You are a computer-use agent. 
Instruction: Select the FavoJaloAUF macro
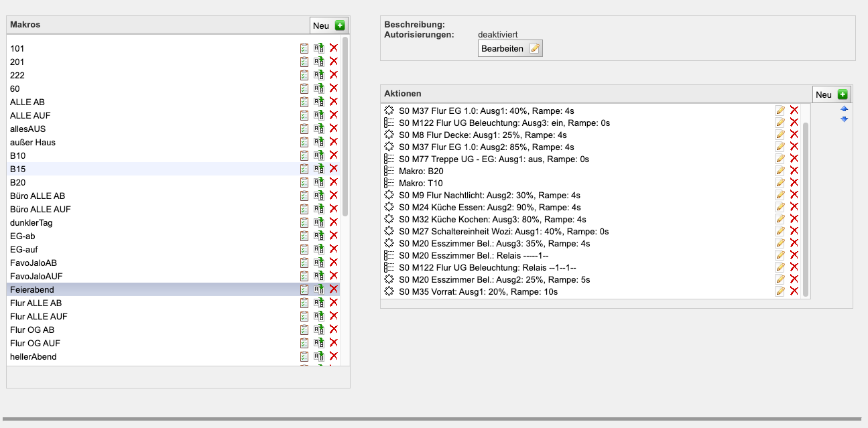pyautogui.click(x=36, y=276)
